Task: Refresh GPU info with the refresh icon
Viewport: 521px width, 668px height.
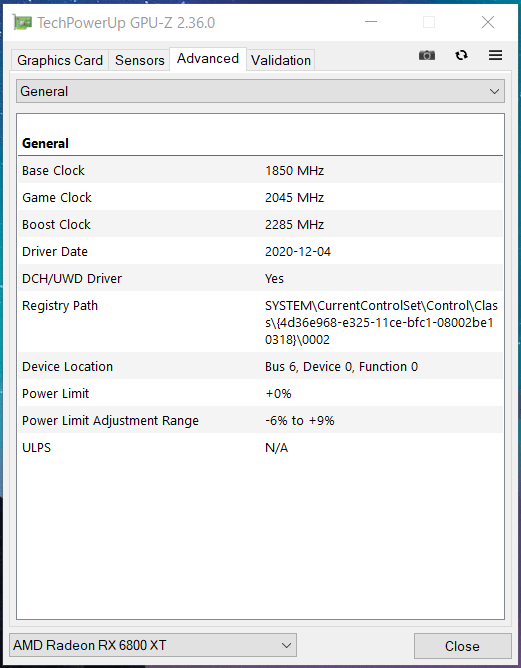Action: pyautogui.click(x=461, y=55)
